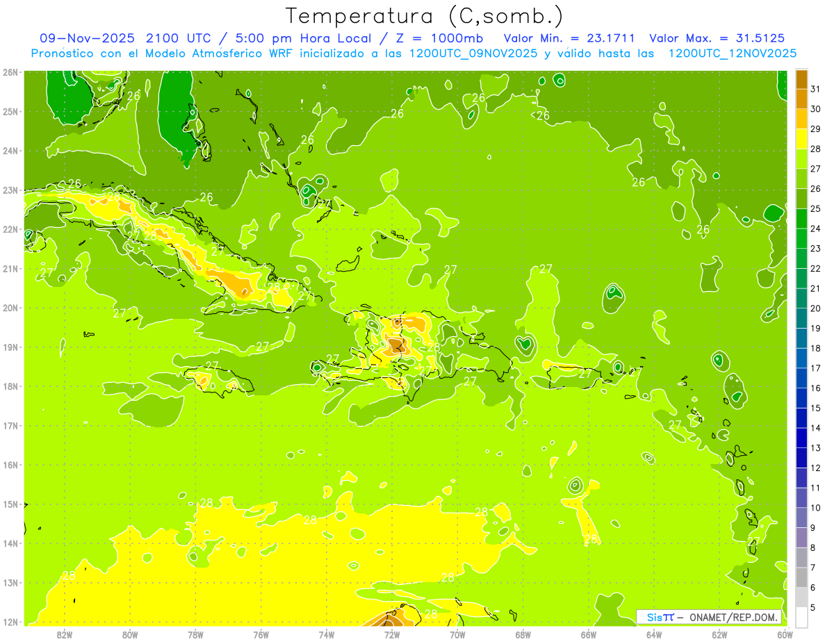
Task: Click the '78W' longitude axis label
Action: pyautogui.click(x=195, y=634)
